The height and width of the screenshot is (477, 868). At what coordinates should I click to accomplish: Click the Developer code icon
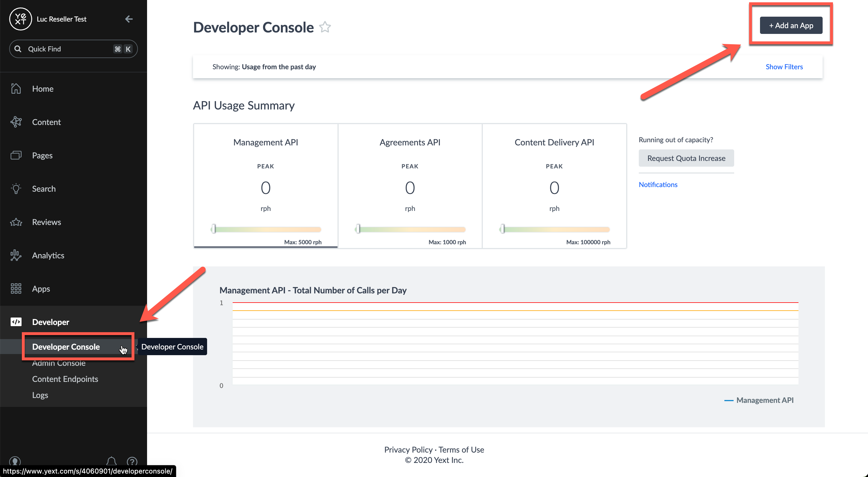16,322
